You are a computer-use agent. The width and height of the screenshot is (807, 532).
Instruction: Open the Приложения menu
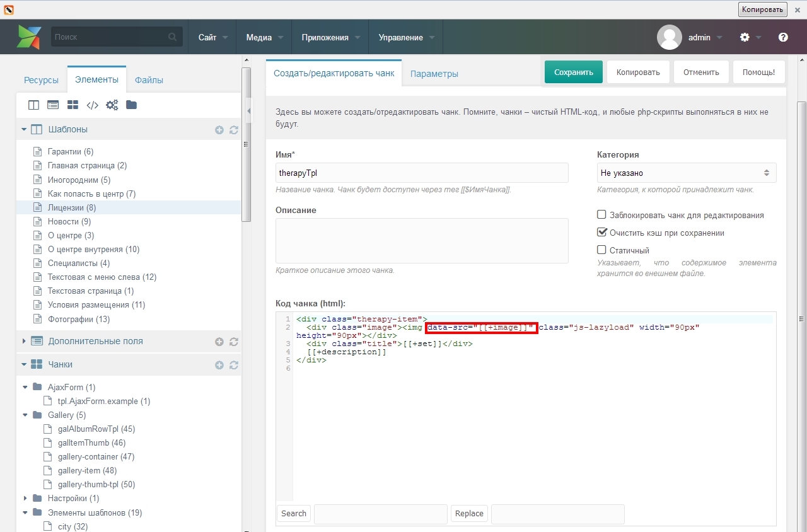[x=330, y=37]
